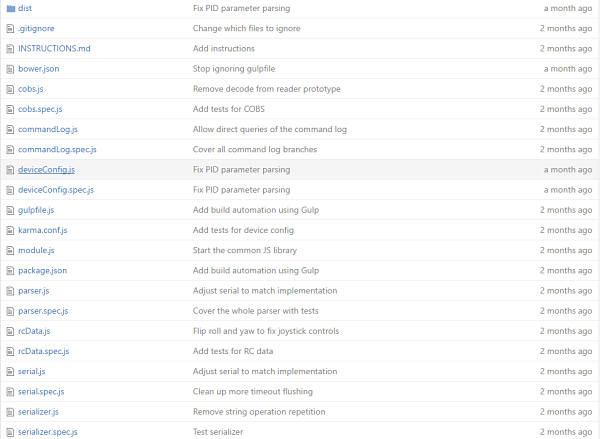Click the file icon beside rcData.js

(9, 331)
